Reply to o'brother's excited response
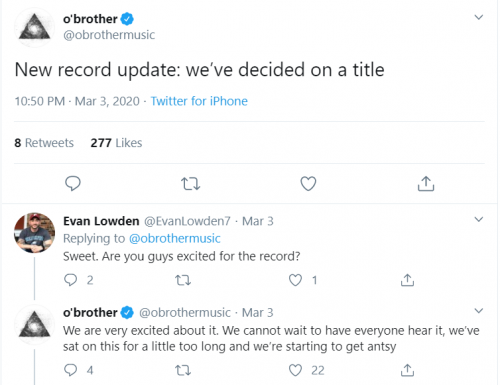500x385 pixels. (70, 370)
